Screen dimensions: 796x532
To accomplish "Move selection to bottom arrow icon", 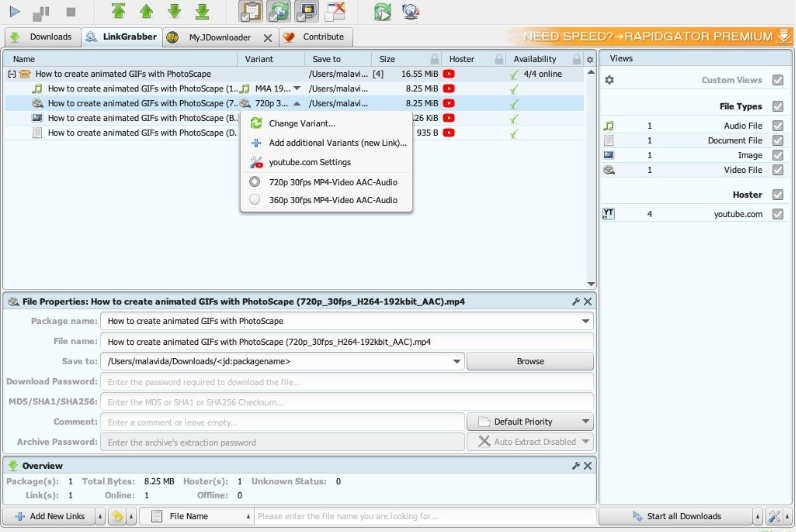I will [202, 11].
